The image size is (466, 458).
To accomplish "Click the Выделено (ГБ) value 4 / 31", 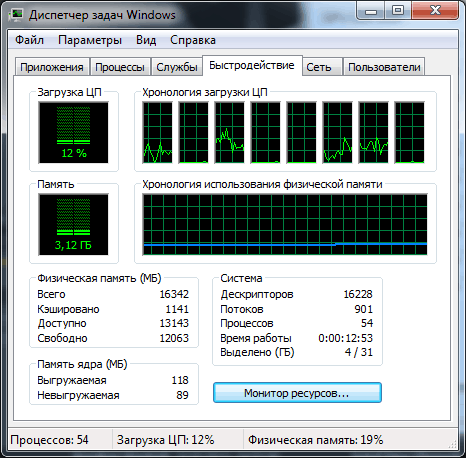I will tap(359, 352).
